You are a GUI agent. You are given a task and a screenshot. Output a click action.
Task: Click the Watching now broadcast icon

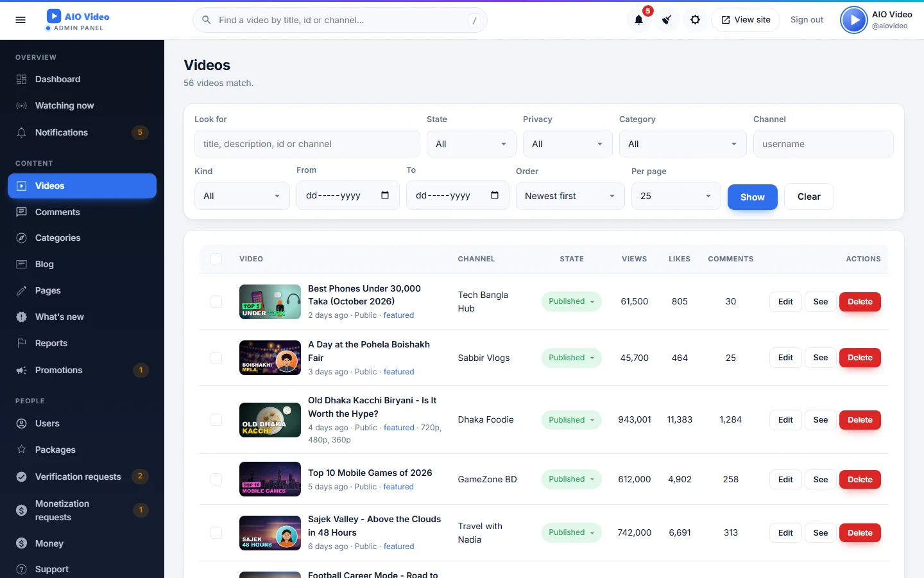(22, 105)
